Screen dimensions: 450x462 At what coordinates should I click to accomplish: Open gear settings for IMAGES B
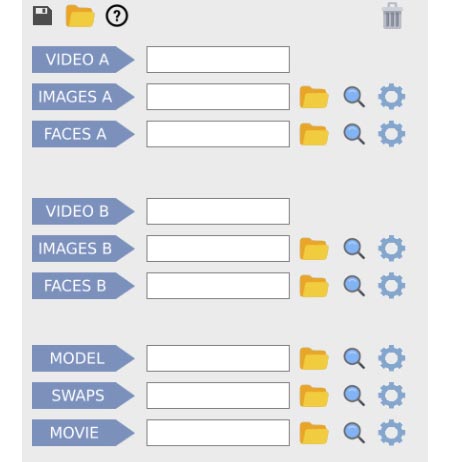[392, 248]
